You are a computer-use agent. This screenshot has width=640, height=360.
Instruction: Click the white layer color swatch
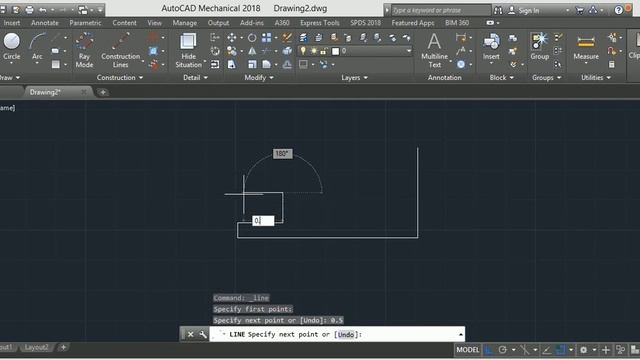[335, 51]
